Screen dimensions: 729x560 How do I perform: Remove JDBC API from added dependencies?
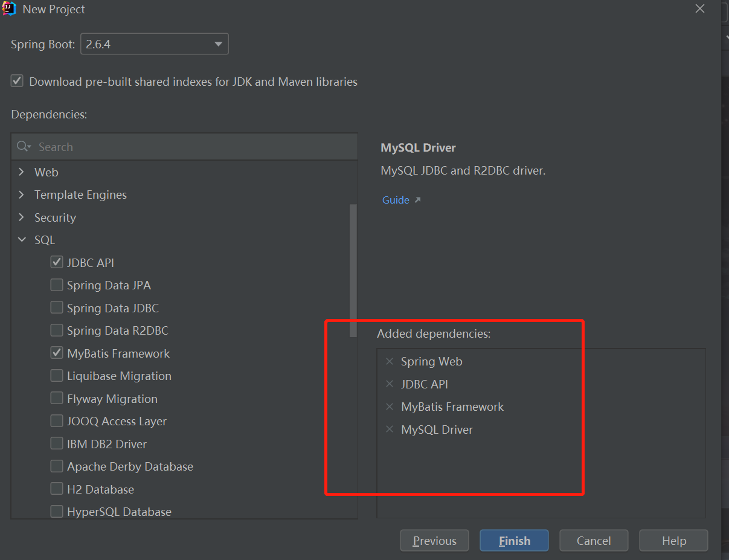[390, 384]
